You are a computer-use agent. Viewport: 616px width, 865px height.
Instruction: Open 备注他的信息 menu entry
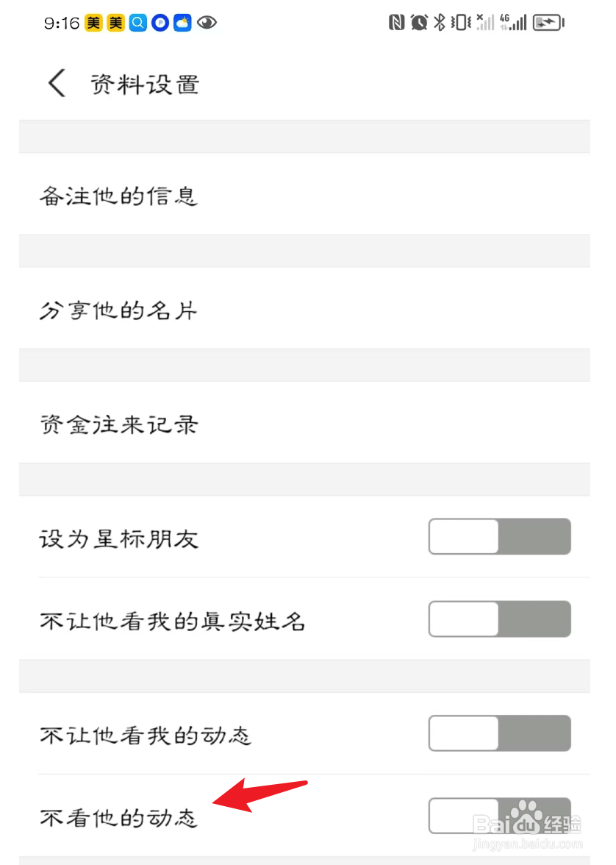pyautogui.click(x=304, y=194)
